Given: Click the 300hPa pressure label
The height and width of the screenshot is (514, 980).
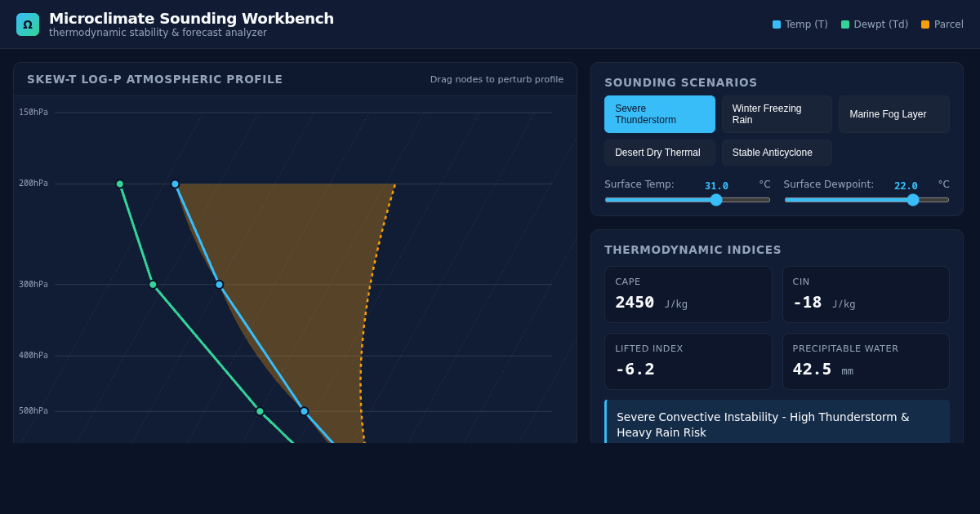Looking at the screenshot, I should [x=33, y=285].
